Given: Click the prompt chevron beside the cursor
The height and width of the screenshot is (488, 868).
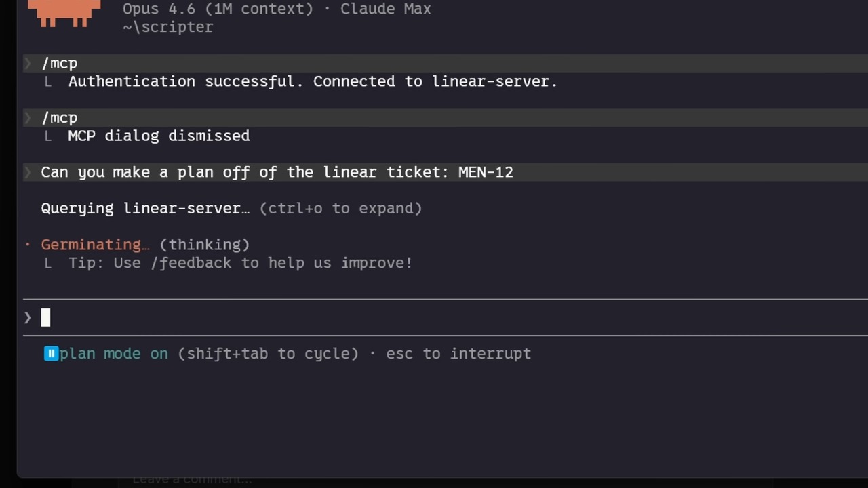Looking at the screenshot, I should point(28,317).
